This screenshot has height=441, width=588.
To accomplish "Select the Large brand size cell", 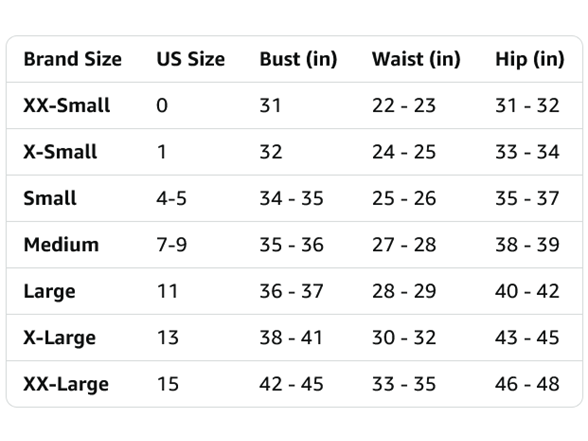I will point(50,292).
